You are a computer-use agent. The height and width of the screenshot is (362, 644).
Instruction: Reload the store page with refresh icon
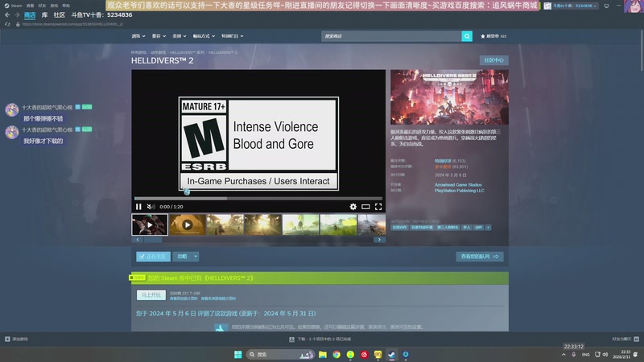tap(7, 24)
